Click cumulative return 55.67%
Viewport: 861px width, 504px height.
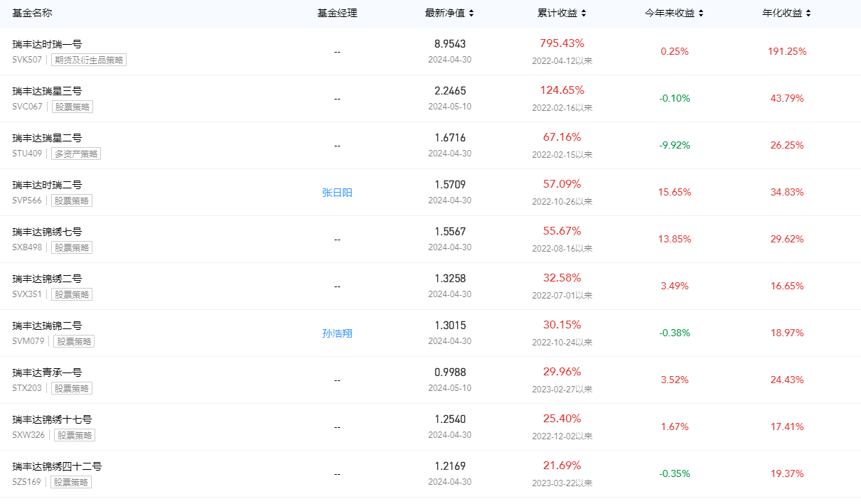[562, 231]
